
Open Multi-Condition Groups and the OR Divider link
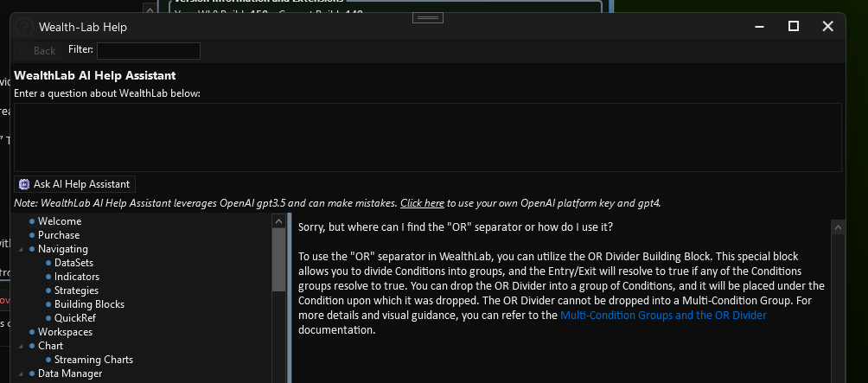663,316
